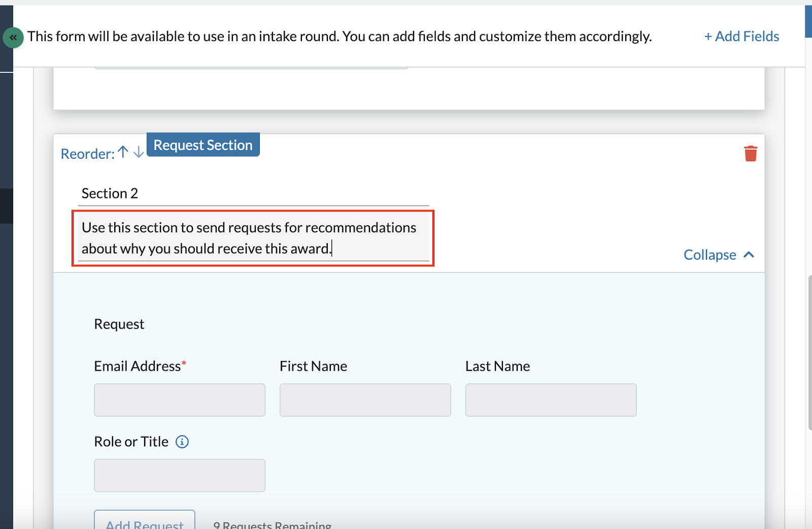Move the section up with the up arrow
The width and height of the screenshot is (812, 529).
tap(121, 153)
